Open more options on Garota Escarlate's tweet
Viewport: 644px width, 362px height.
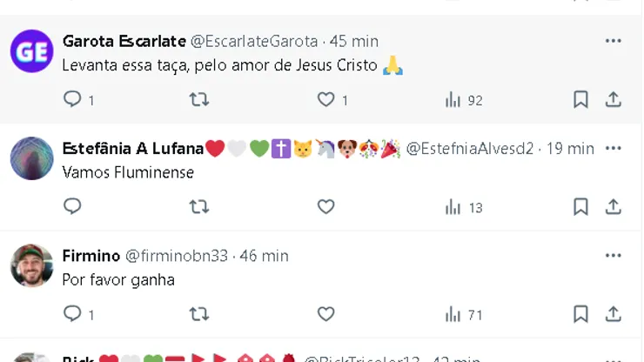(614, 41)
